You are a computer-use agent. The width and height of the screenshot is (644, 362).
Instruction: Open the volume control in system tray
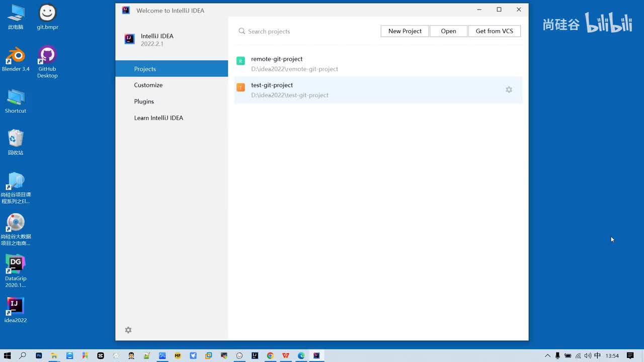click(588, 355)
